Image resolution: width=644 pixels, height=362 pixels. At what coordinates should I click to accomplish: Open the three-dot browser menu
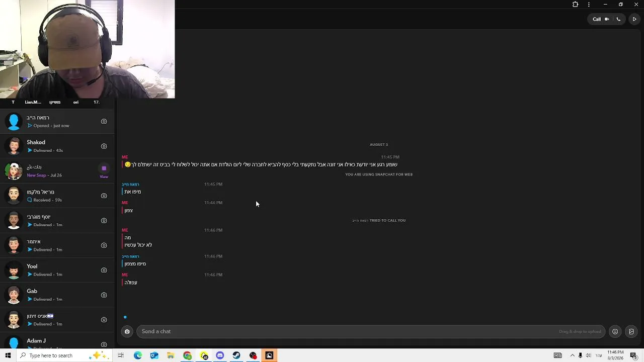589,5
